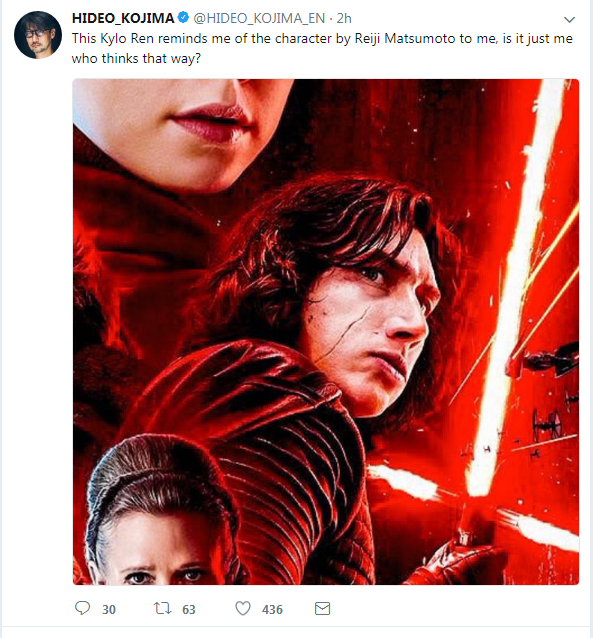Screen dimensions: 593x638
Task: Open the tweet's 2h timestamp permalink
Action: coord(344,18)
